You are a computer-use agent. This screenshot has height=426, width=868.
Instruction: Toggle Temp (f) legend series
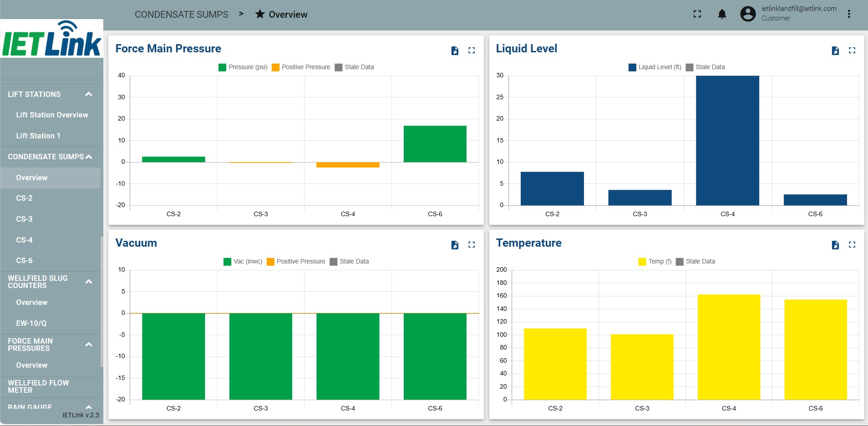click(655, 262)
